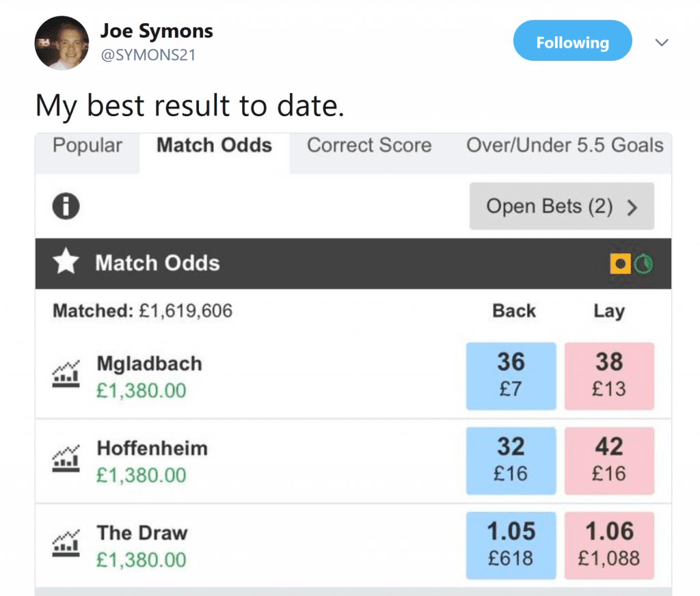
Task: Expand tweet options chevron menu
Action: (x=662, y=42)
